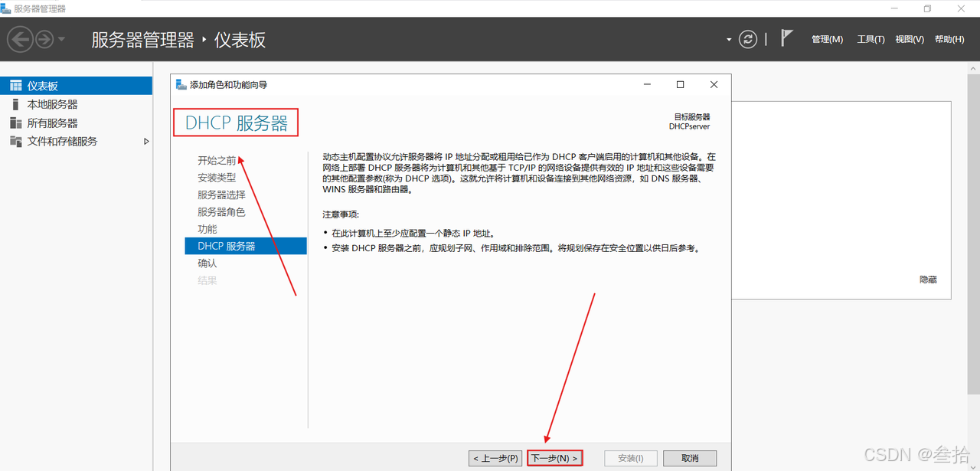Open the 视图(V) menu

910,39
